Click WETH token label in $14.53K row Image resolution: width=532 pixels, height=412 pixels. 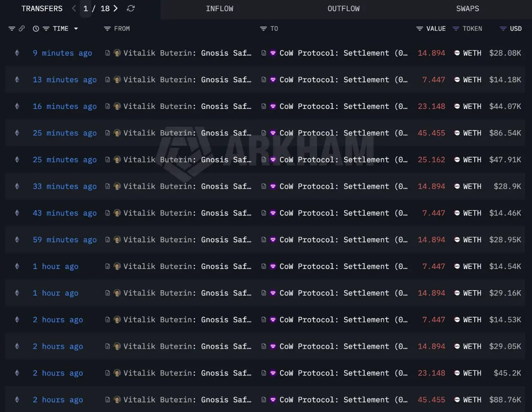pyautogui.click(x=472, y=320)
